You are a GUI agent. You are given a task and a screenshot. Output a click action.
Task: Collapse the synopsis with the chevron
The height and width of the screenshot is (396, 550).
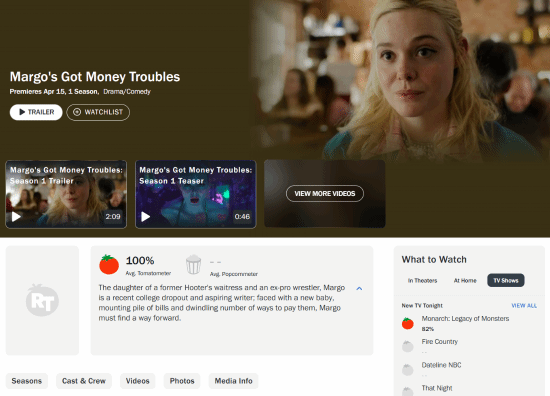(359, 288)
